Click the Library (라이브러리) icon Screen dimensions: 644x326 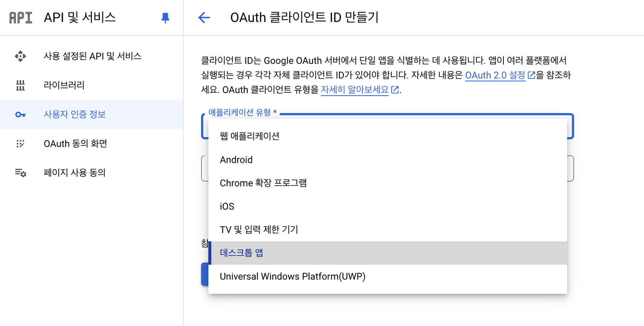(21, 85)
